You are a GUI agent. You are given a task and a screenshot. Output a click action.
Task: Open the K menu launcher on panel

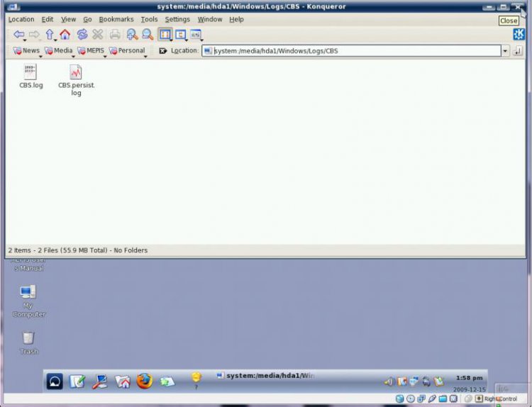point(55,381)
